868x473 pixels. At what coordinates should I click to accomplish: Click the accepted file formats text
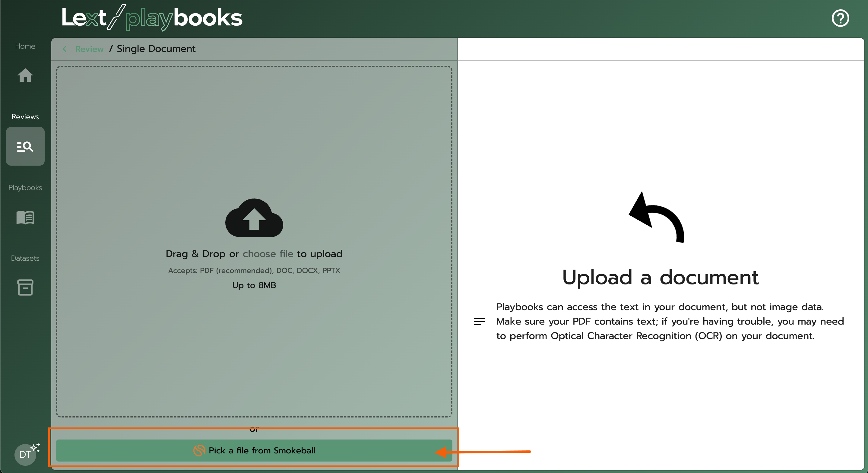coord(254,270)
